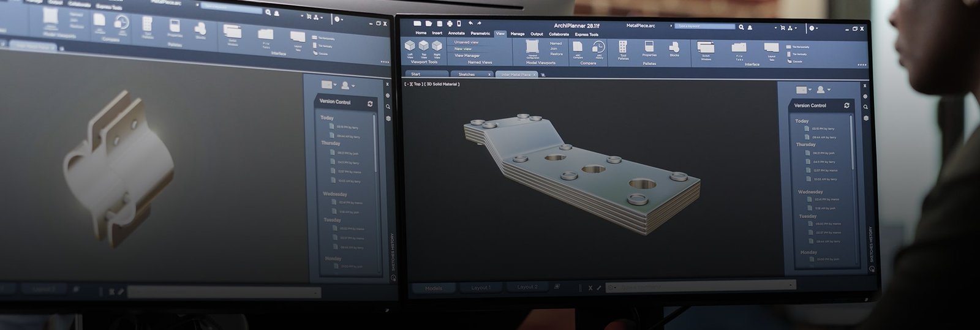Screen dimensions: 980x330
Task: Open Viewport Configuration in Model Viewports
Action: (x=533, y=48)
